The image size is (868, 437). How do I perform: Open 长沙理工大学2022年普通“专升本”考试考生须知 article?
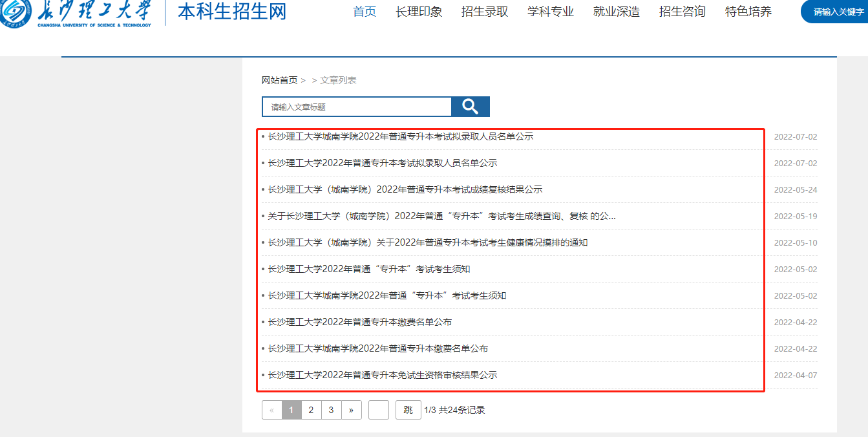click(369, 269)
